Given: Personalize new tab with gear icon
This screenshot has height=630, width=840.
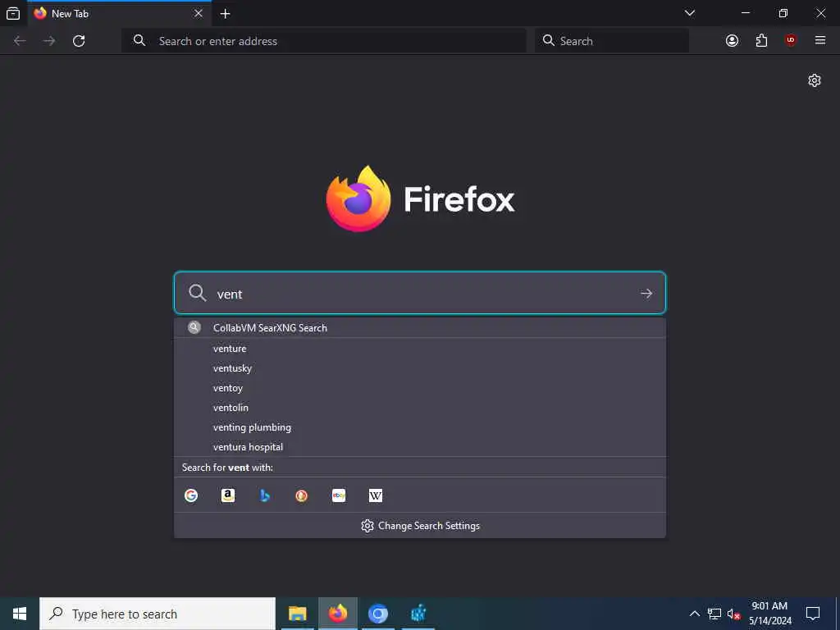Looking at the screenshot, I should tap(815, 80).
